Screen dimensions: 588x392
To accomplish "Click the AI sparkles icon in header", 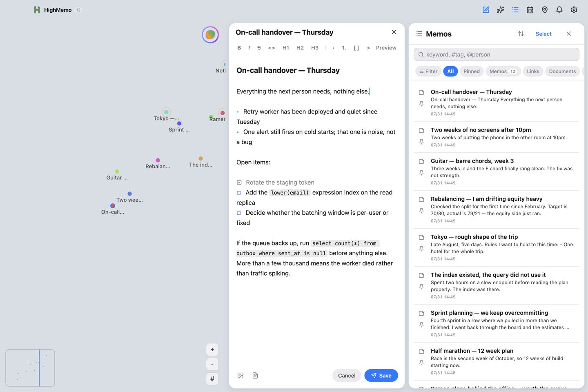I will (x=501, y=10).
